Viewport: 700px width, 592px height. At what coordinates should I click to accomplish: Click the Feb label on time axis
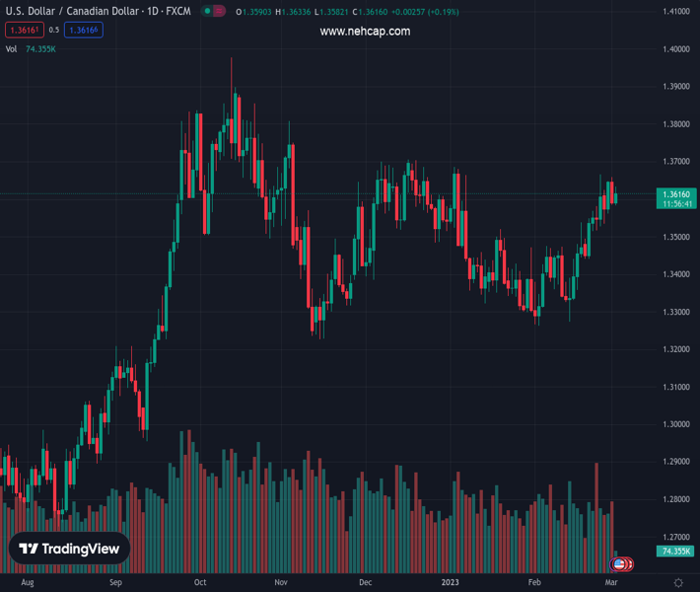(534, 583)
